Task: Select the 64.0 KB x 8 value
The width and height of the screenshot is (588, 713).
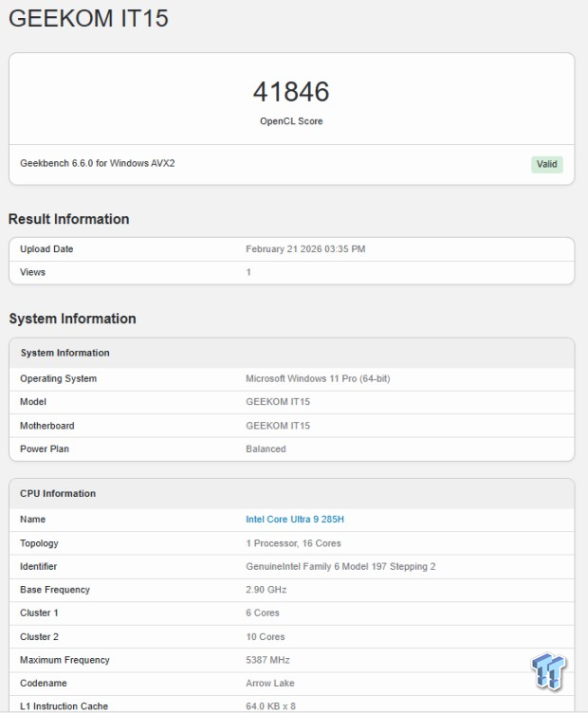Action: coord(270,706)
